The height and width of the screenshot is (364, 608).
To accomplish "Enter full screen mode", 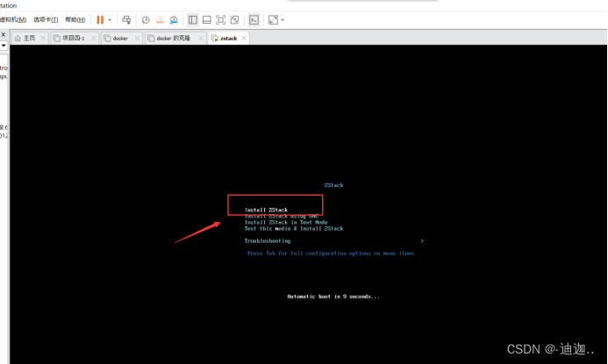I will [x=220, y=20].
